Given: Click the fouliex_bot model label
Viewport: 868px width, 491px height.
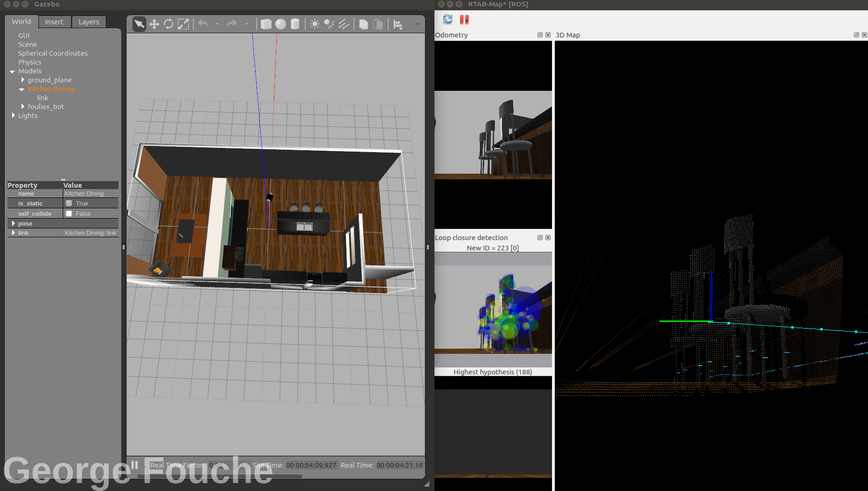Looking at the screenshot, I should pos(46,107).
